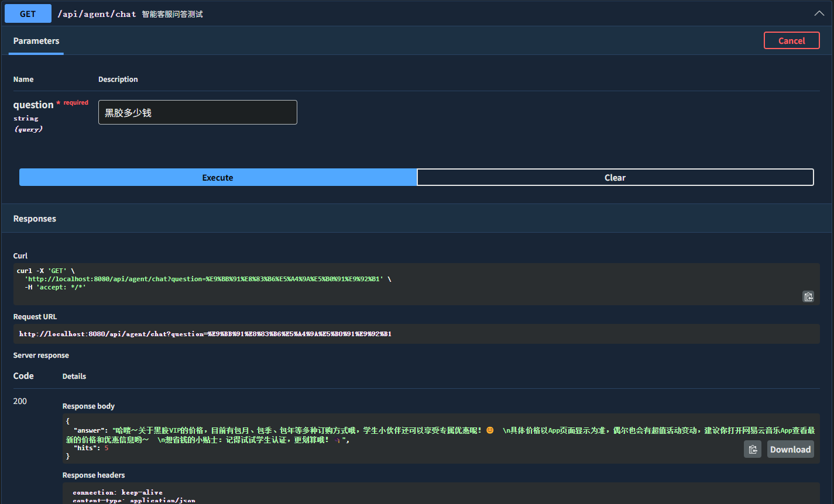
Task: Switch to the Parameters tab
Action: (36, 41)
